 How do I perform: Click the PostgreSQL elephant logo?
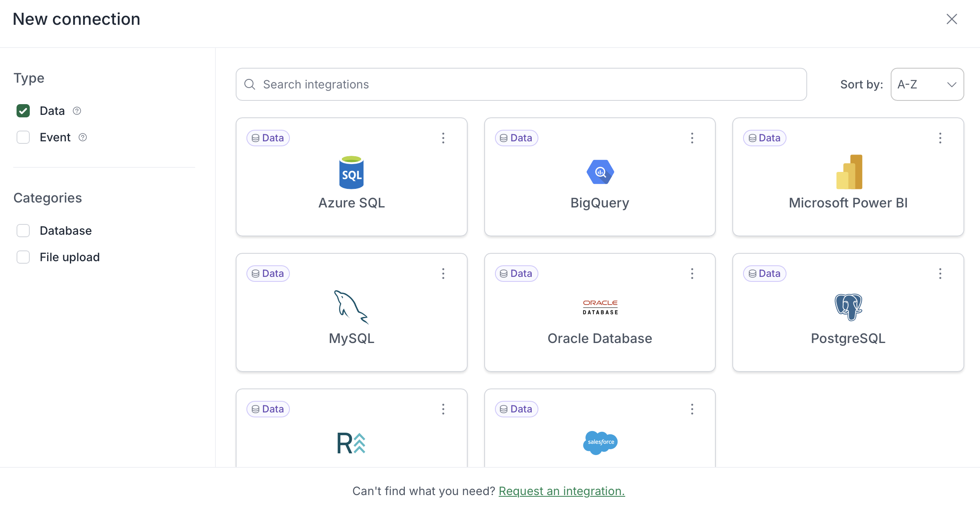pyautogui.click(x=849, y=307)
